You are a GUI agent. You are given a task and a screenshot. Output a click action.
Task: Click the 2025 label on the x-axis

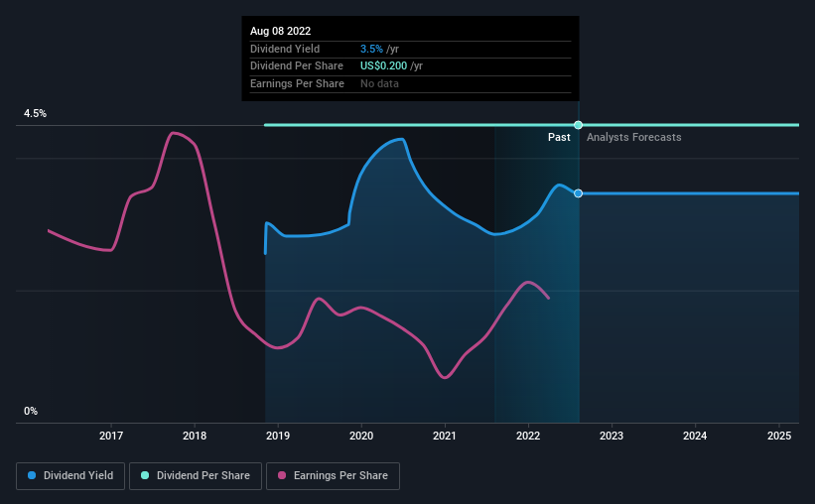click(779, 436)
